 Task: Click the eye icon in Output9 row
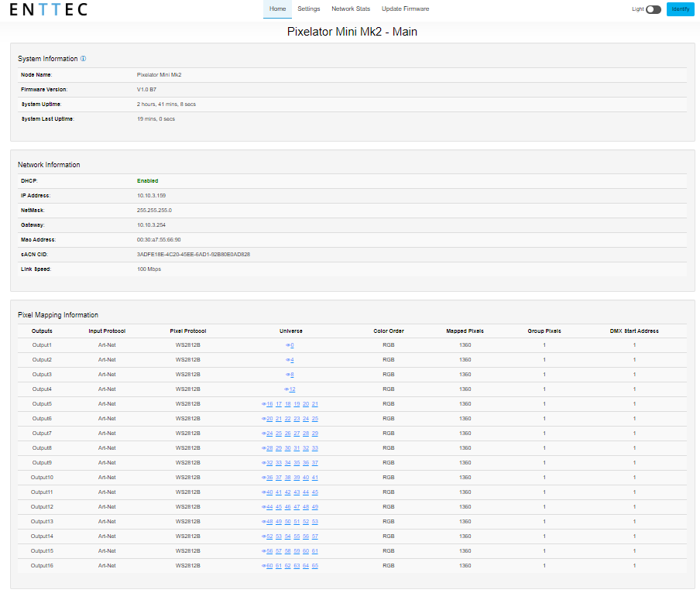point(264,463)
